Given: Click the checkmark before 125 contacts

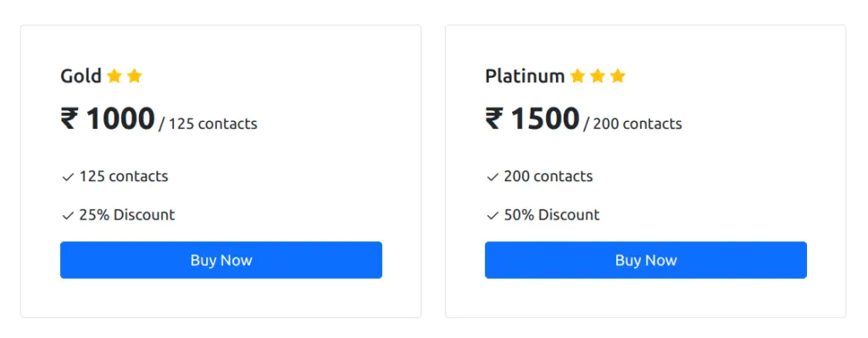Looking at the screenshot, I should pos(68,177).
